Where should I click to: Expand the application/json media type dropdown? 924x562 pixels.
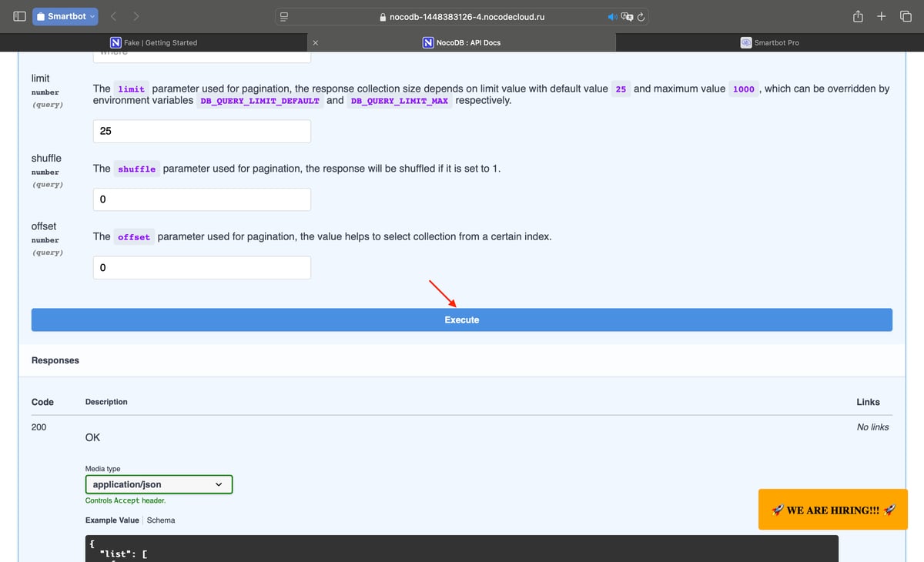click(x=159, y=484)
